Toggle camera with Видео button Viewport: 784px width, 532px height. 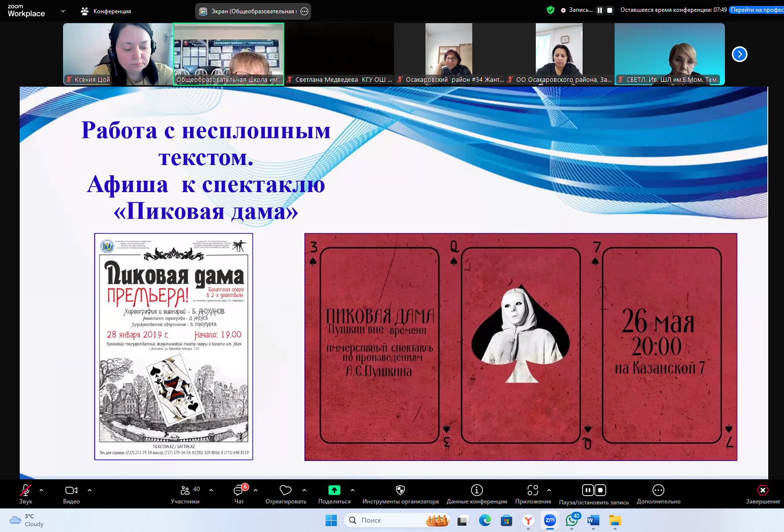pyautogui.click(x=71, y=491)
